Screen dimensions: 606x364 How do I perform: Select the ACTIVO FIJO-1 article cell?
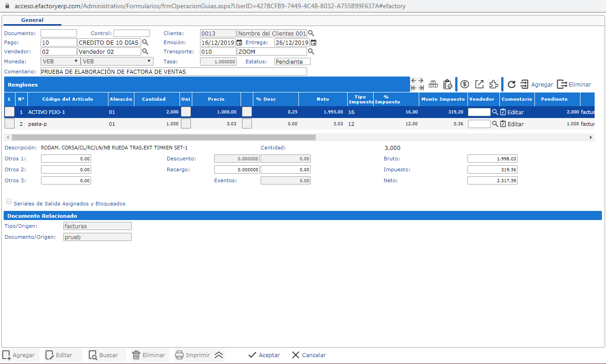tap(68, 112)
